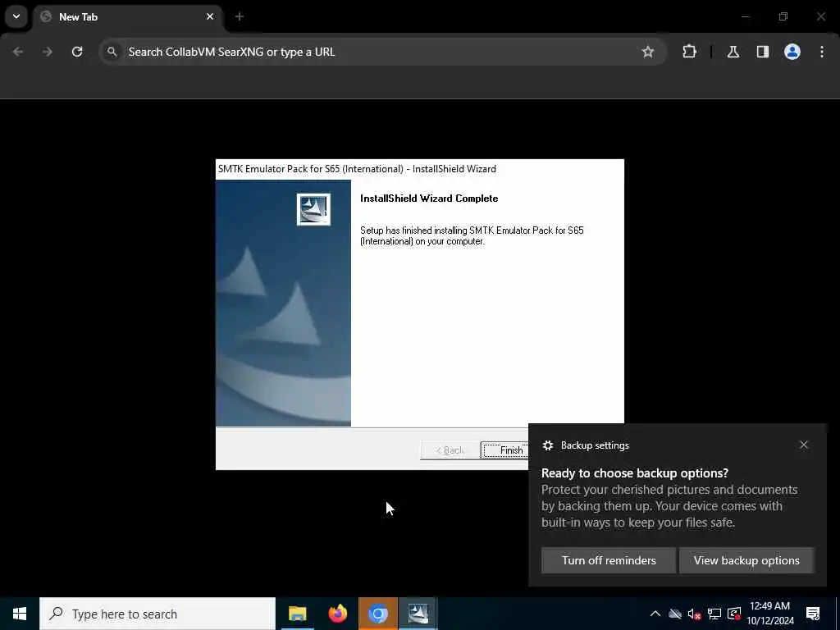The height and width of the screenshot is (630, 840).
Task: Close the New Tab tab
Action: 210,16
